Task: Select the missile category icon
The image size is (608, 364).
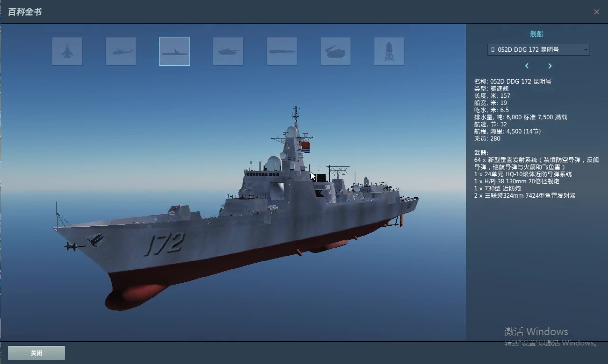Action: (282, 51)
